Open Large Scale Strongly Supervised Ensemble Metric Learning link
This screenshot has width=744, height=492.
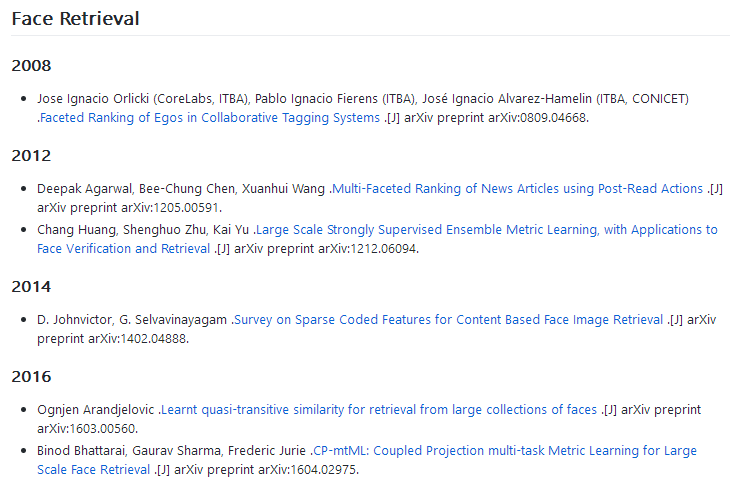(x=486, y=230)
